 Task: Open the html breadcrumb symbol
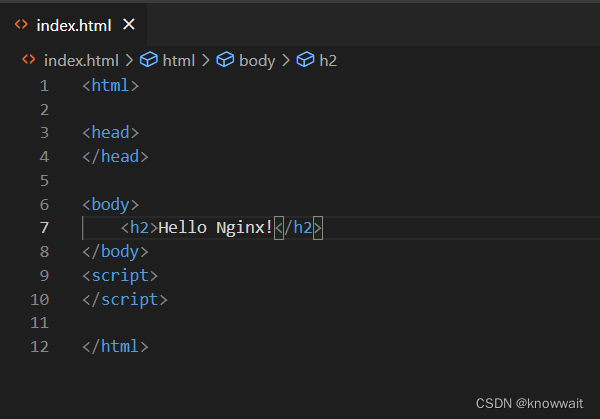[178, 60]
